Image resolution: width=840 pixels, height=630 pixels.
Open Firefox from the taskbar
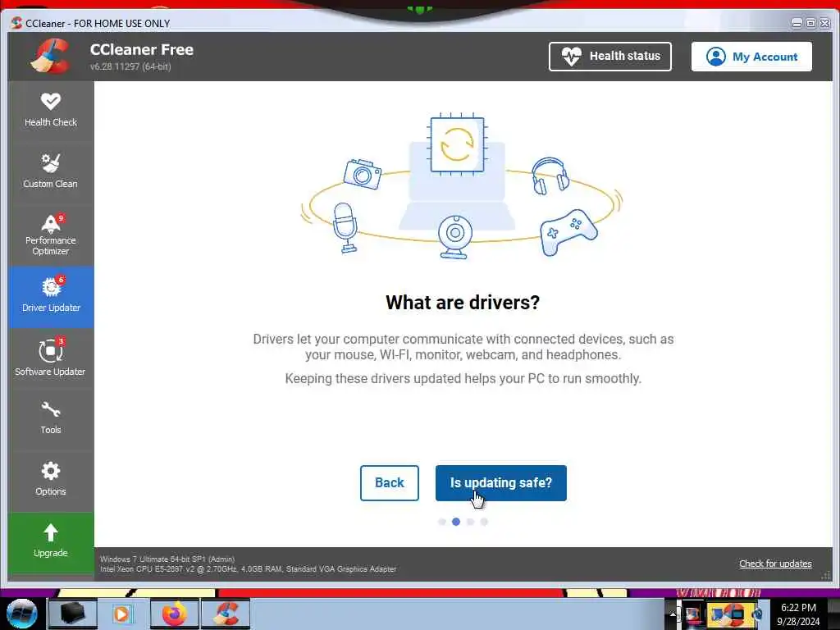pos(175,614)
